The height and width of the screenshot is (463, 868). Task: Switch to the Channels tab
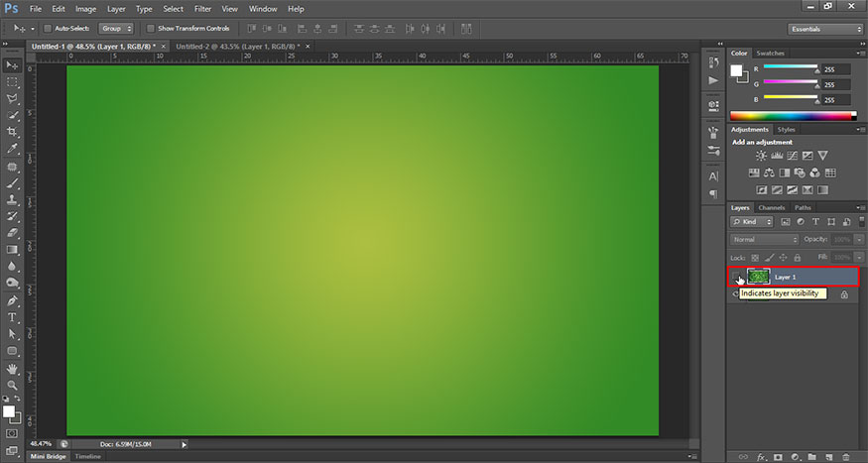pos(772,207)
